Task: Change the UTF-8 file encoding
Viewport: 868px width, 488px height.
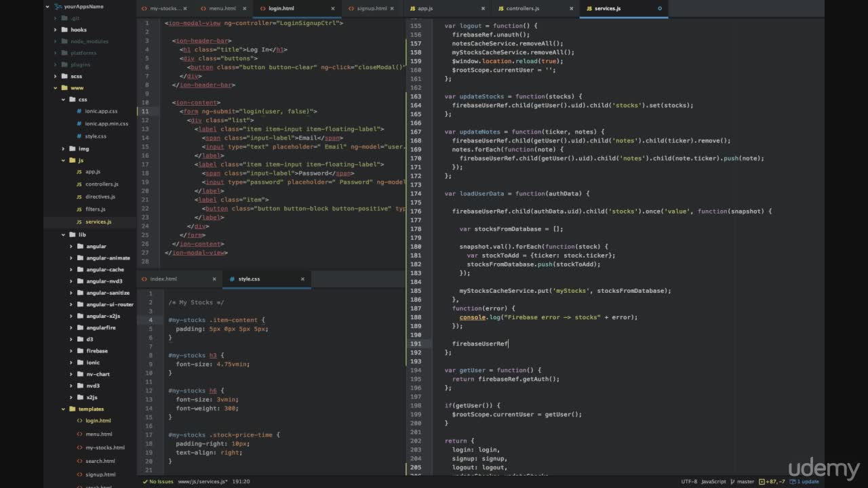Action: pyautogui.click(x=689, y=481)
